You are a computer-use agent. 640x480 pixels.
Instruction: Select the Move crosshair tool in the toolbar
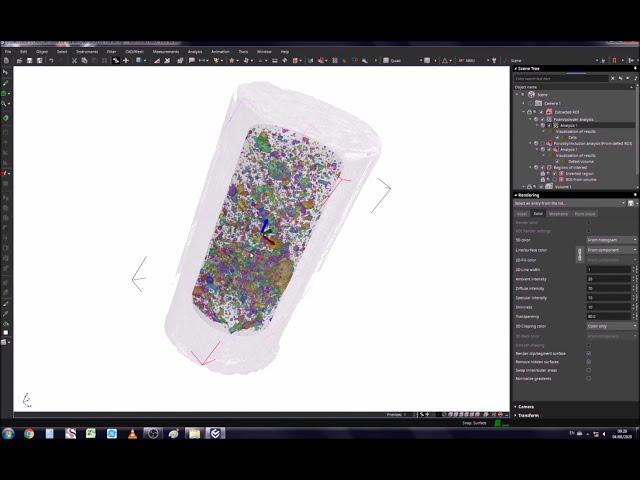[126, 60]
